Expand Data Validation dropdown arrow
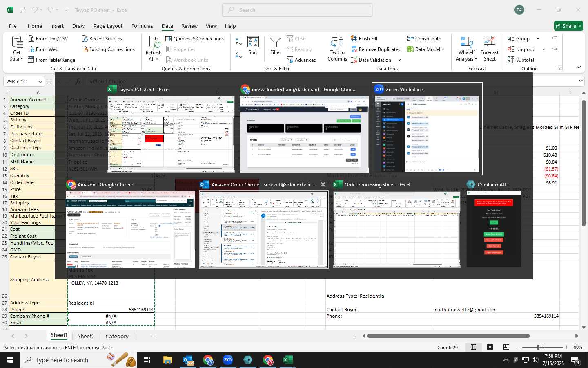 point(399,60)
